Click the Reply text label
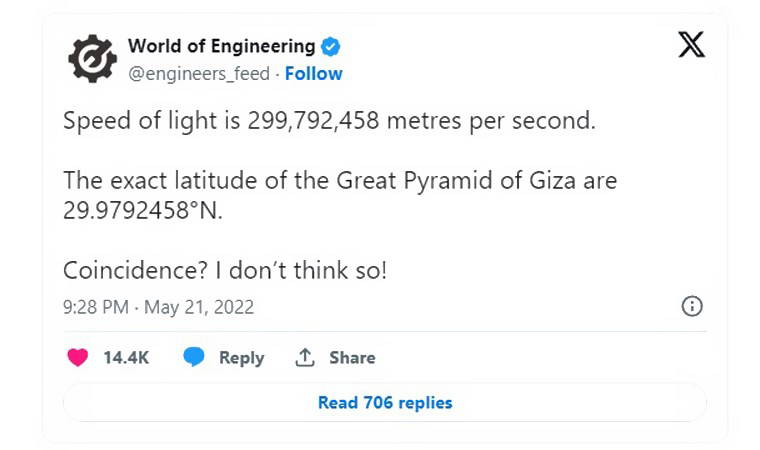This screenshot has width=760, height=450. coord(241,357)
